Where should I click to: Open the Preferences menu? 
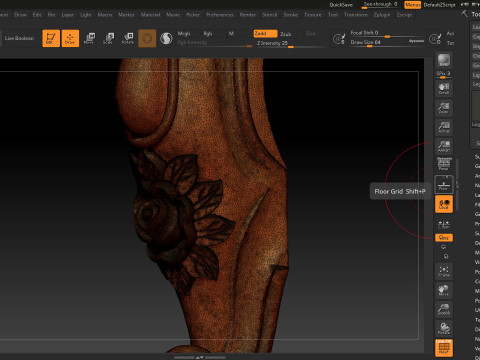coord(220,15)
